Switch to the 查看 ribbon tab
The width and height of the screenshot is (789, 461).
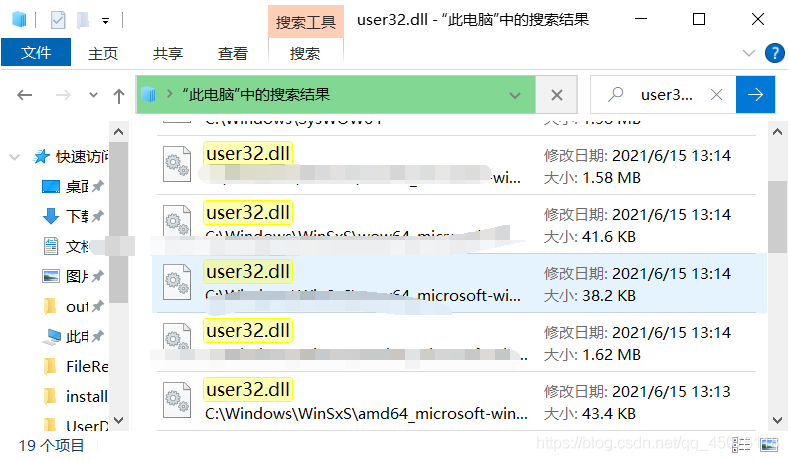click(233, 53)
